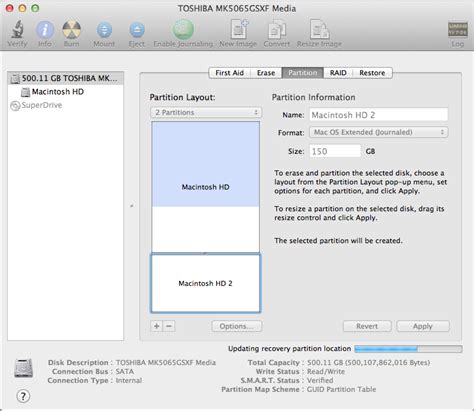The image size is (474, 411).
Task: Click the help question mark button
Action: coord(23,396)
